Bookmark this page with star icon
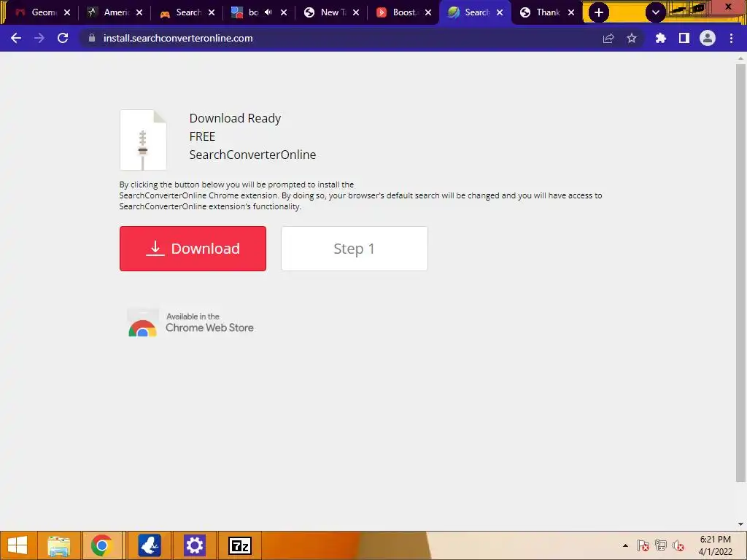The width and height of the screenshot is (747, 560). (x=632, y=38)
